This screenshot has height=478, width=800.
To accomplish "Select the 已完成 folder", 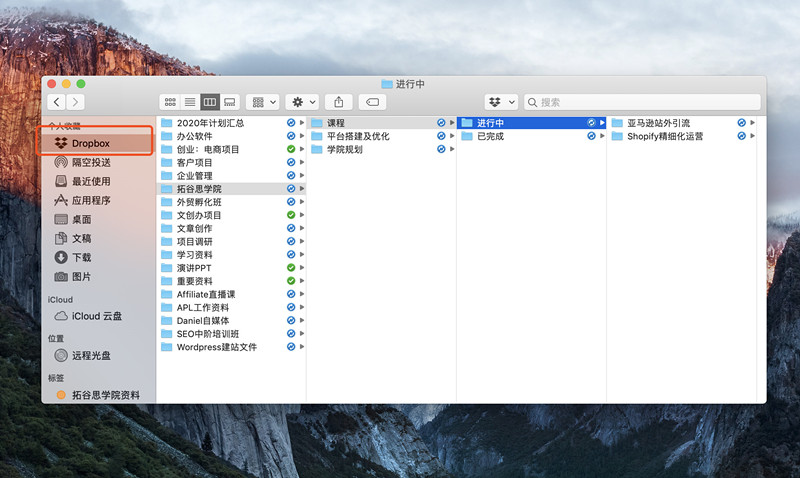I will 532,136.
